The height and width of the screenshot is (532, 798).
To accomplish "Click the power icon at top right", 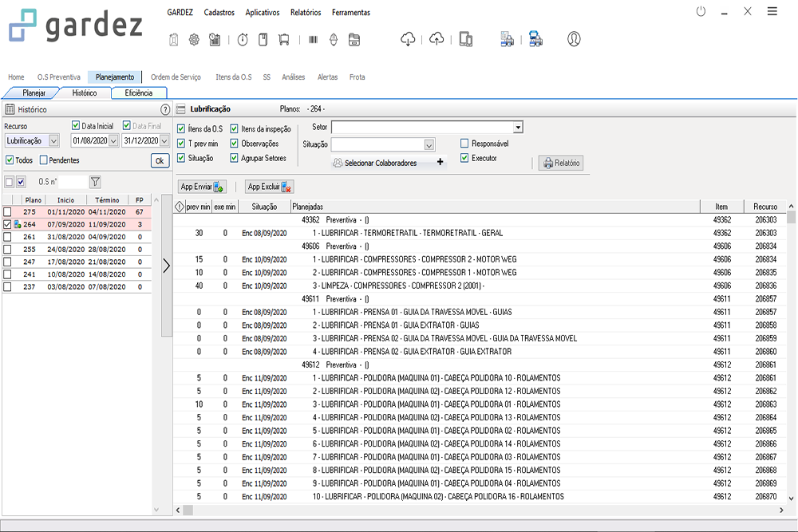I will (701, 11).
